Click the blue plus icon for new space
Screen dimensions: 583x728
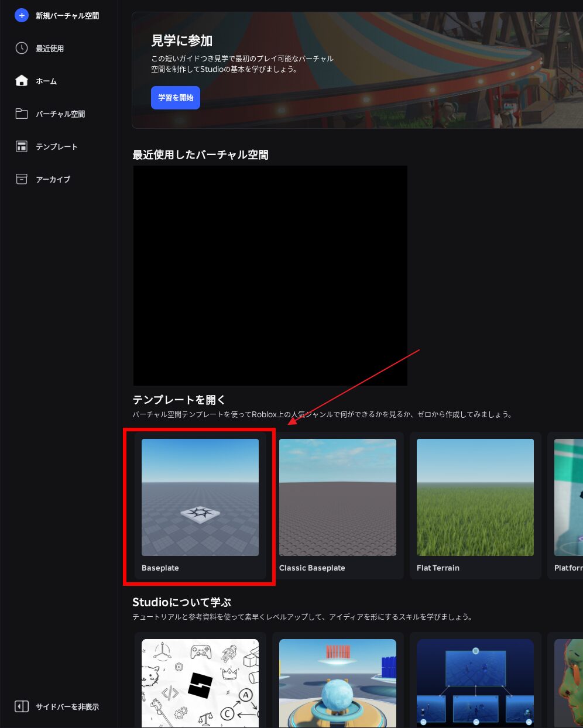click(x=22, y=16)
